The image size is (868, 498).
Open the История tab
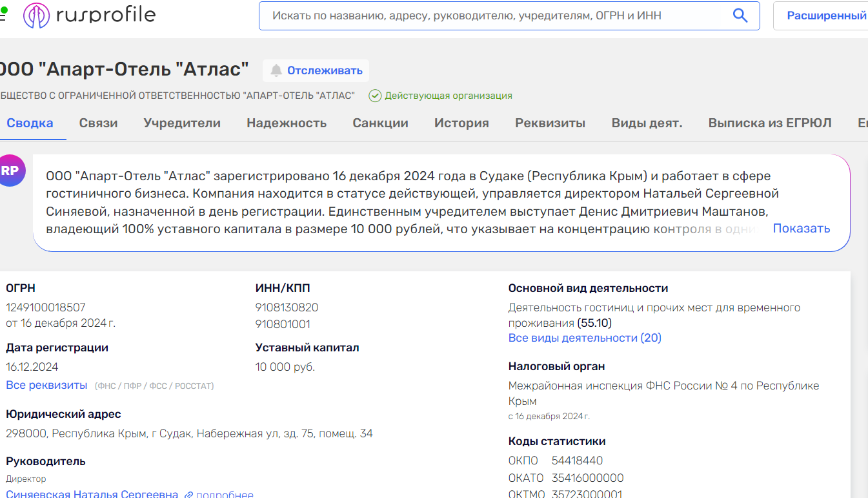tap(461, 123)
